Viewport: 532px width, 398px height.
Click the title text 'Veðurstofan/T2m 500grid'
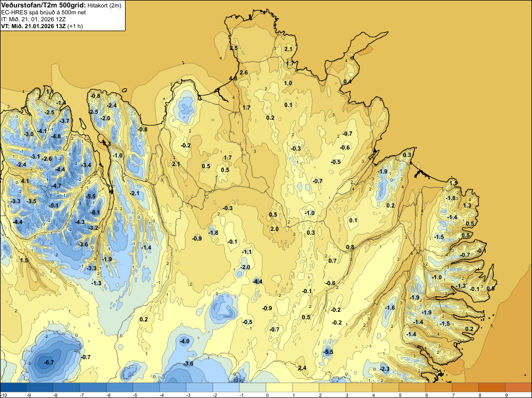43,5
